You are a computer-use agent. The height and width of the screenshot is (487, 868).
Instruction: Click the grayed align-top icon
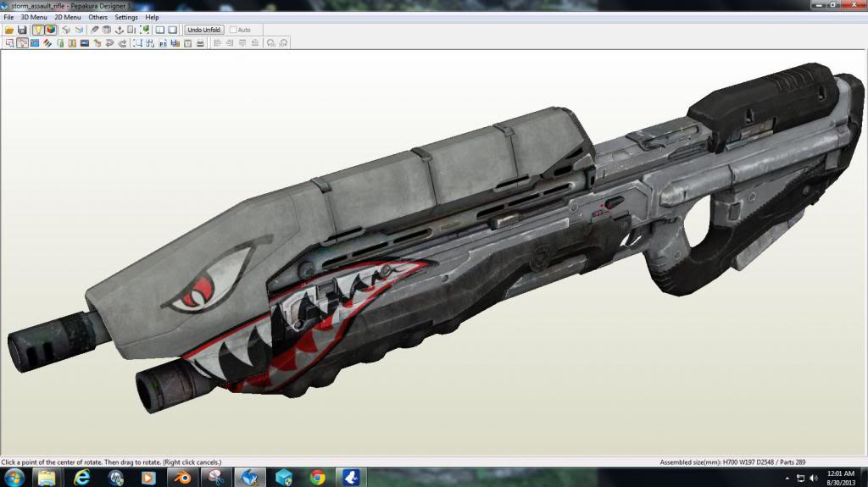point(242,43)
